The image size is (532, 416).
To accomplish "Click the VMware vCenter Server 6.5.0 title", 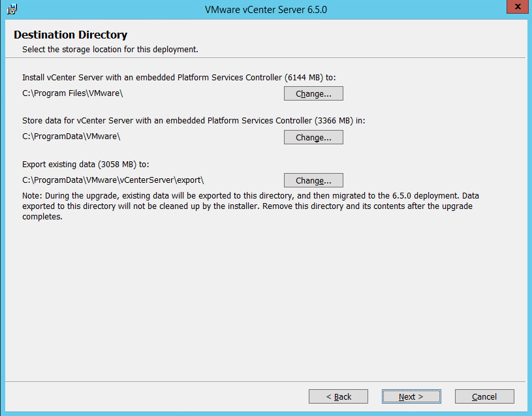I will (x=266, y=10).
